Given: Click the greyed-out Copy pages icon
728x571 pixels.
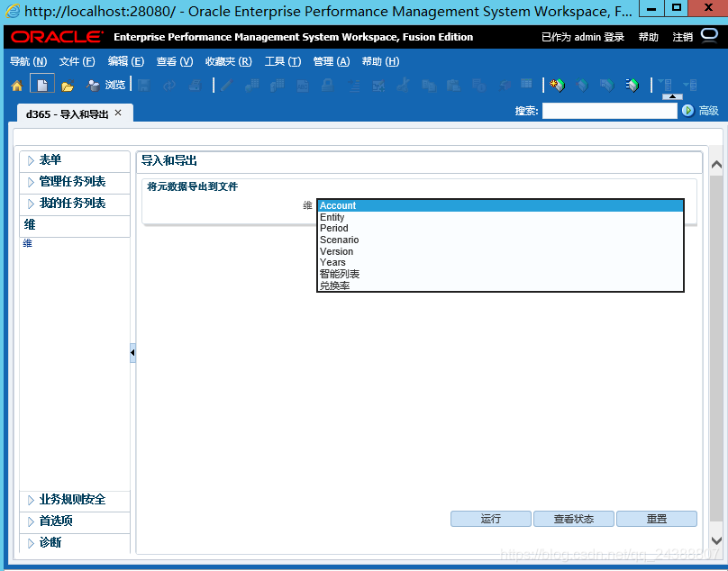Looking at the screenshot, I should 429,86.
